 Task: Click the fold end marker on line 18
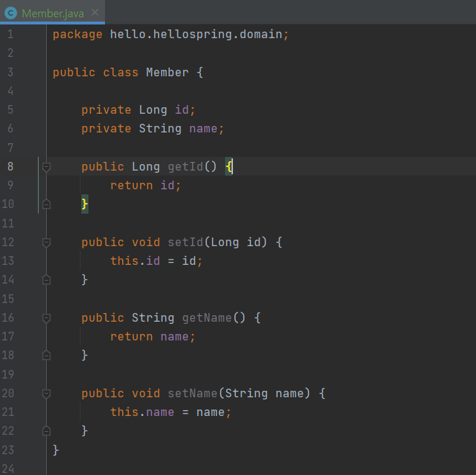click(46, 356)
